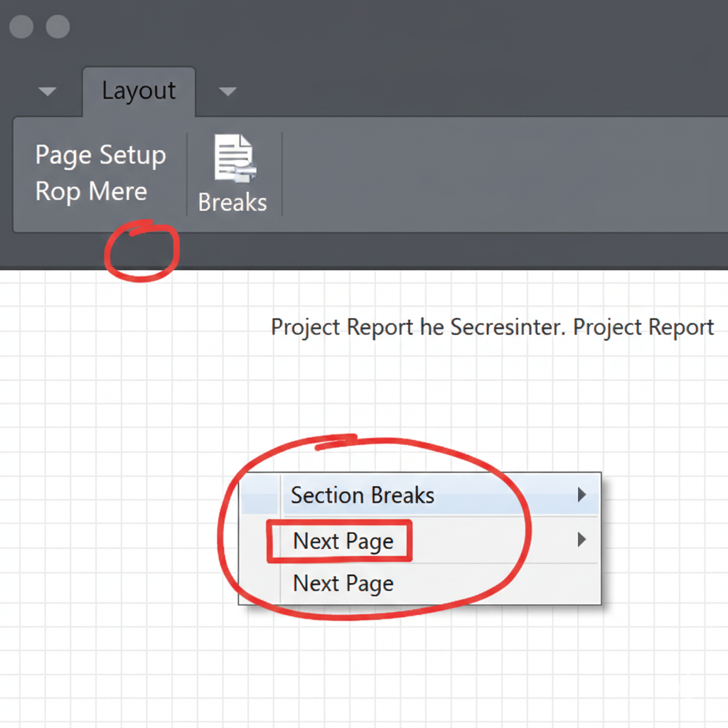Choose Section Breaks from the menu
728x728 pixels.
362,495
